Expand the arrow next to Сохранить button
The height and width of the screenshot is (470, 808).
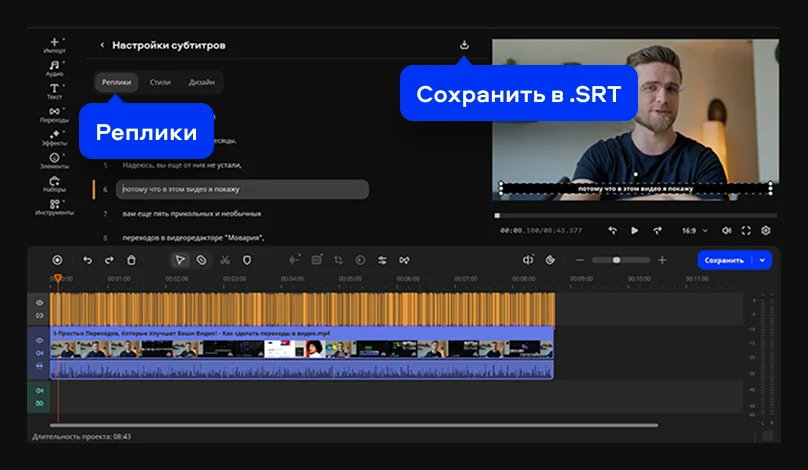pos(763,260)
